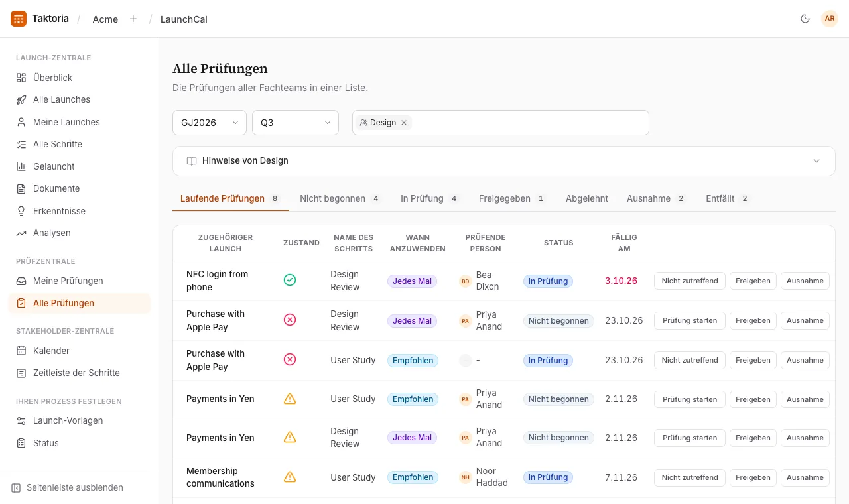
Task: Switch to the Nicht begonnen tab
Action: click(x=340, y=198)
